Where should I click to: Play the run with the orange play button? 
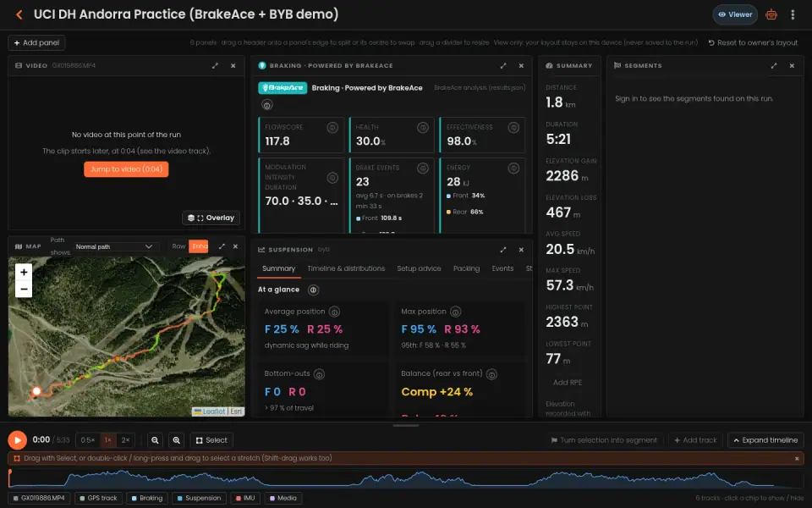coord(17,440)
